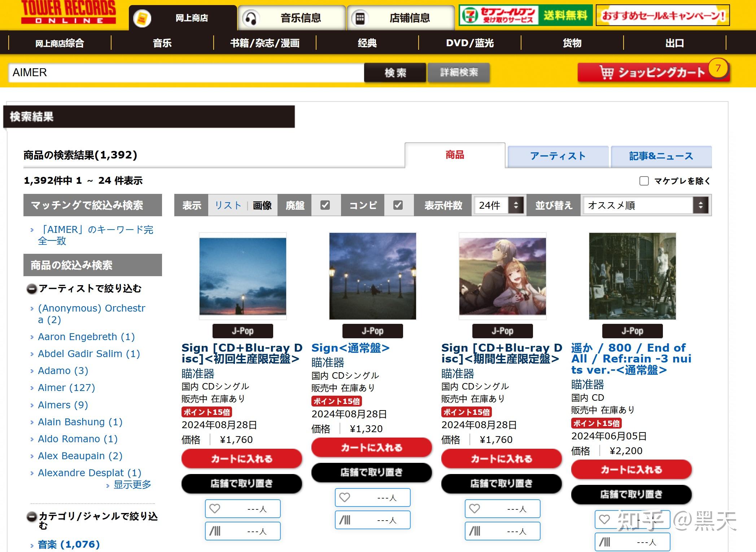Click the search input containing AIMER

(x=180, y=72)
